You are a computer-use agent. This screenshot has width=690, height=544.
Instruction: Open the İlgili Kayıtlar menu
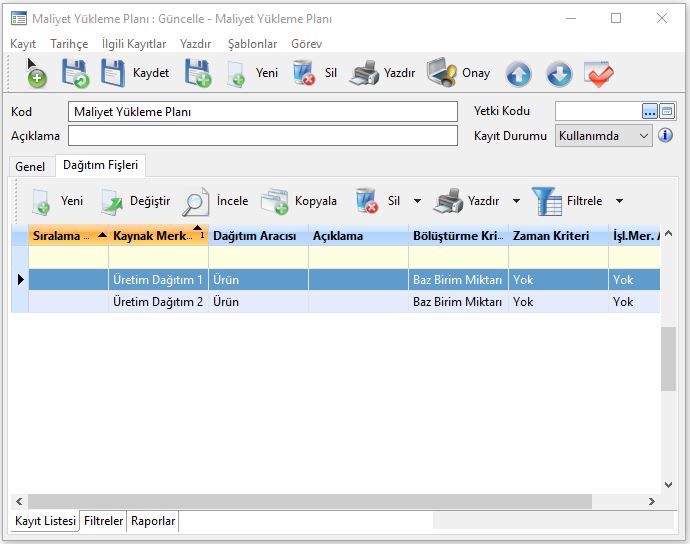click(134, 44)
